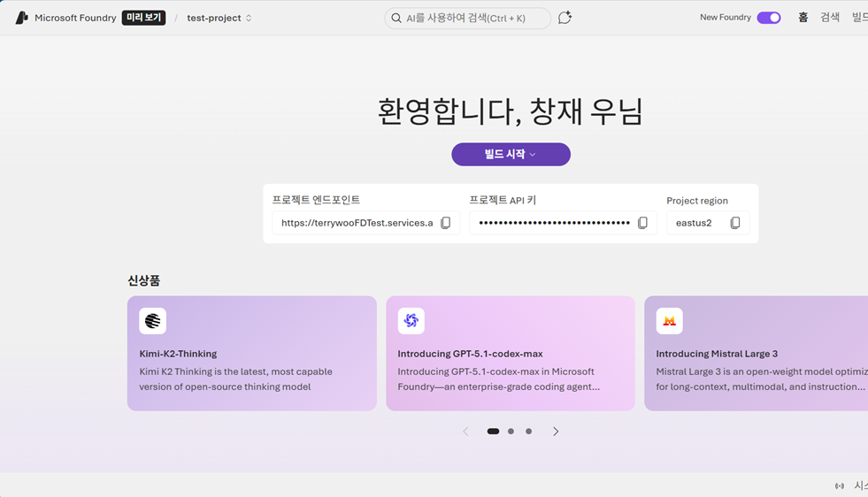This screenshot has width=868, height=497.
Task: Click the Mistral Large 3 model icon
Action: click(669, 321)
